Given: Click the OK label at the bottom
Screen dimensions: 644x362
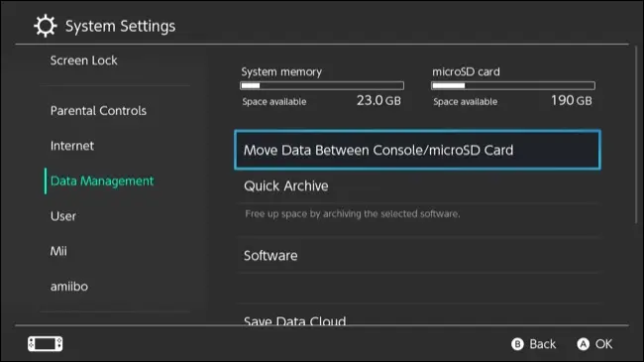Looking at the screenshot, I should [603, 344].
